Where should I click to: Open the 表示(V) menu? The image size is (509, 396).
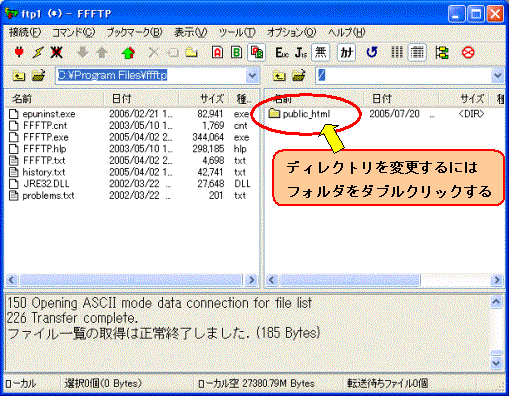point(190,32)
